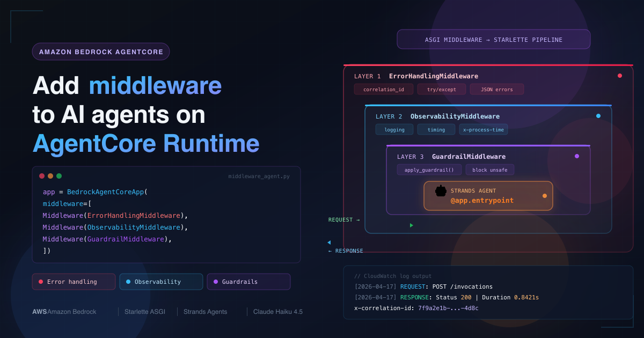Click the logging tag in Layer 2
644x338 pixels.
[394, 129]
